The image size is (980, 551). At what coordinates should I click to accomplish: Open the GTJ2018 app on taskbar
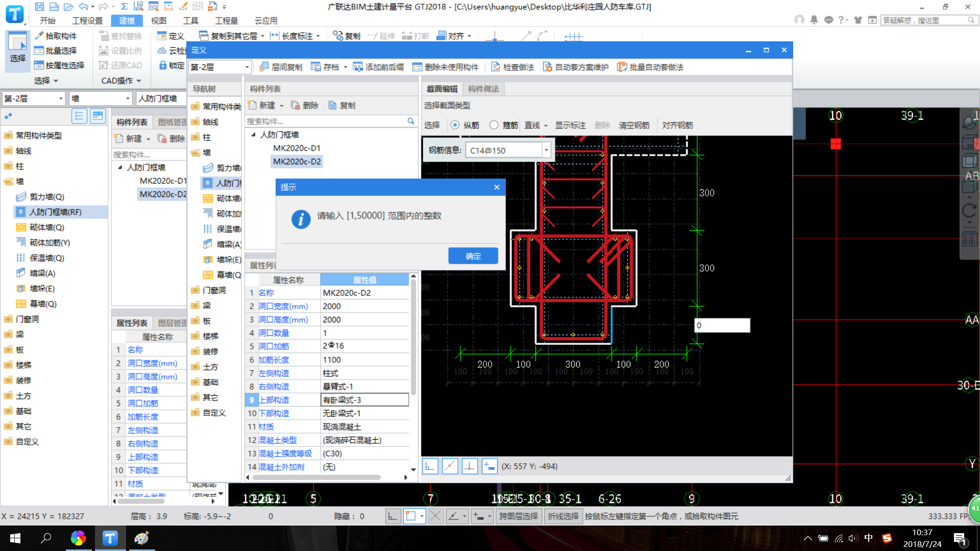tap(110, 538)
